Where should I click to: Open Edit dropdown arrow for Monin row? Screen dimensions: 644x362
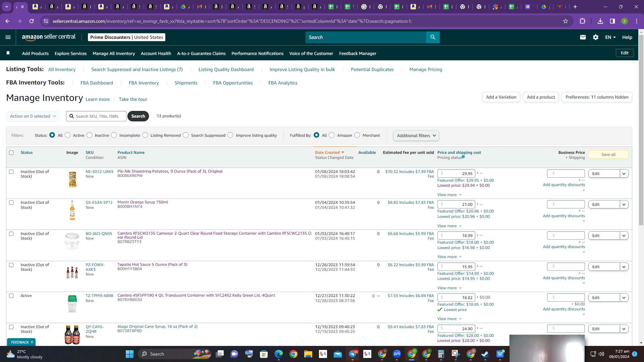[x=624, y=204]
